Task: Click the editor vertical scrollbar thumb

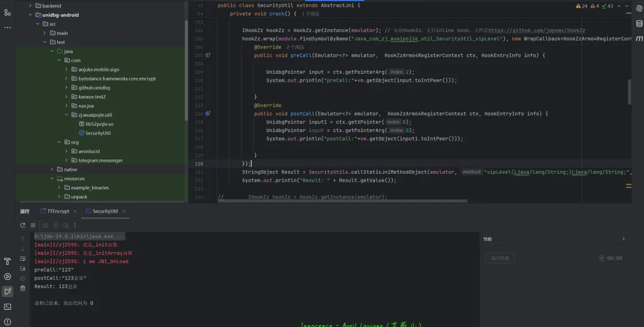Action: [630, 91]
